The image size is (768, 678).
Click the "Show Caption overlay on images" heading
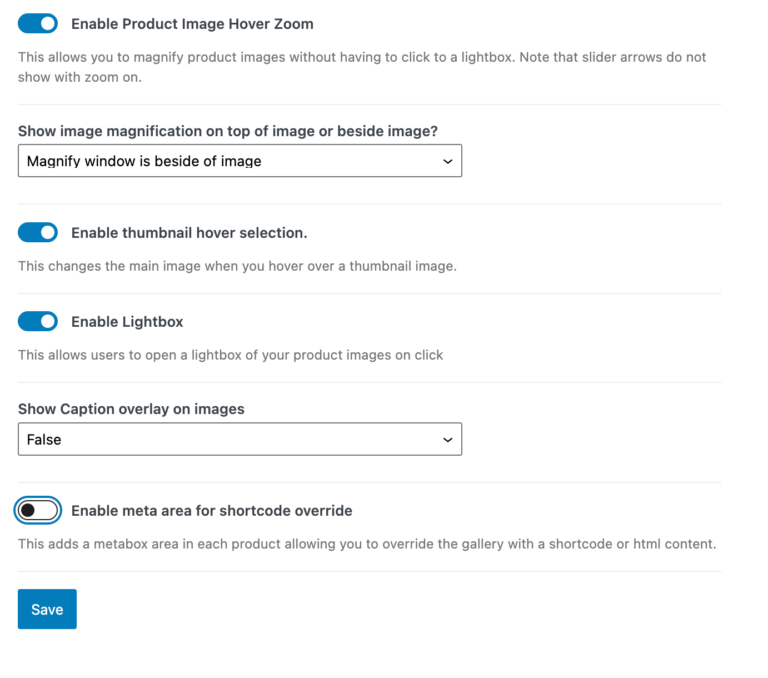[x=131, y=409]
